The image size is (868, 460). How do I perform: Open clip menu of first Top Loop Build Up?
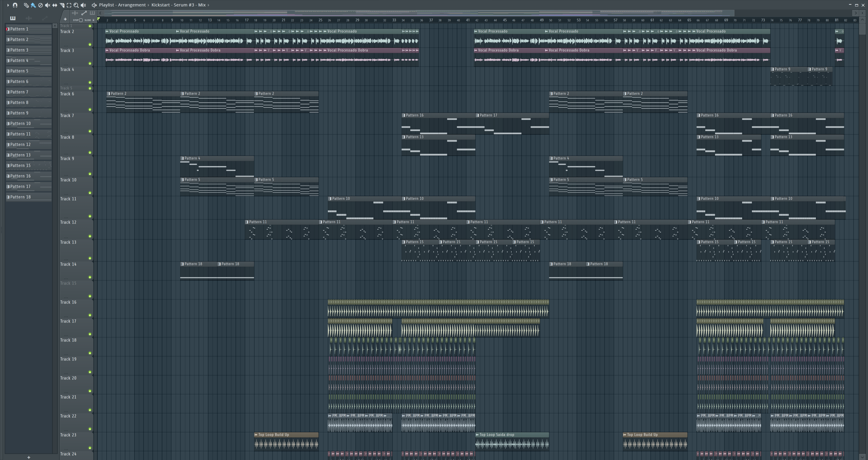(256, 435)
